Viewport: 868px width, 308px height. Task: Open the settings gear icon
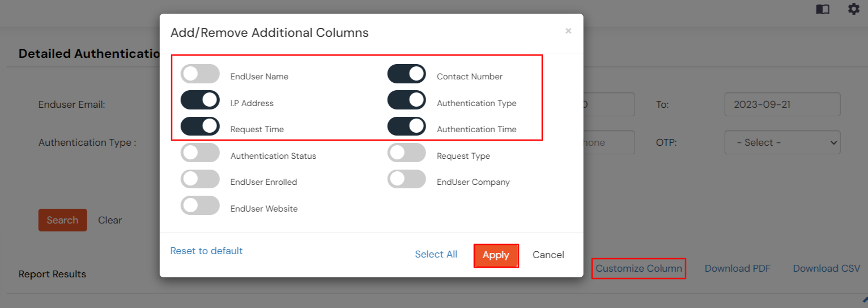[x=853, y=9]
